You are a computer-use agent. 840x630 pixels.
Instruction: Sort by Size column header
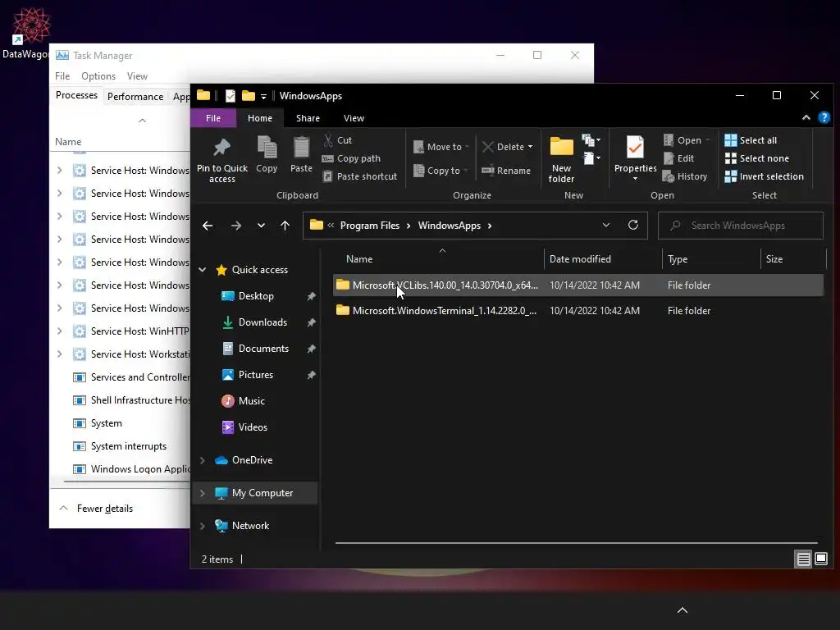click(x=793, y=258)
